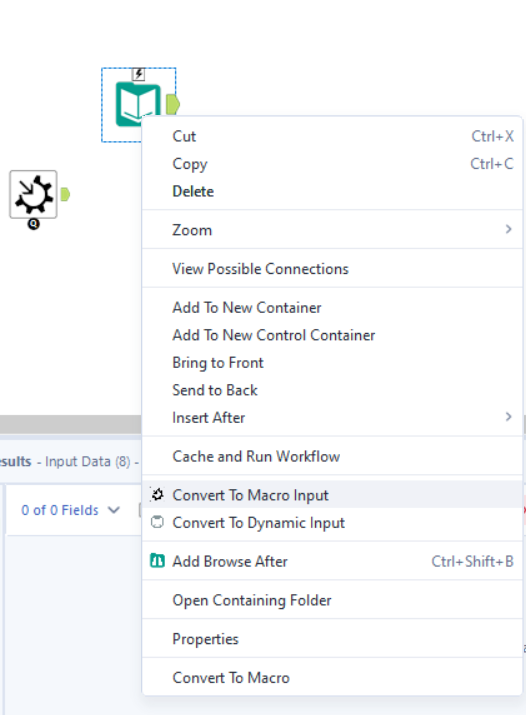This screenshot has height=715, width=526.
Task: Click the Macro Input tool's green output anchor
Action: 65,194
